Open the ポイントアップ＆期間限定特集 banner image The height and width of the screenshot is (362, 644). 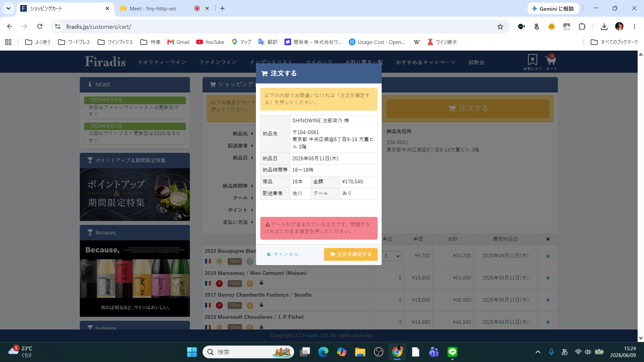coord(135,194)
